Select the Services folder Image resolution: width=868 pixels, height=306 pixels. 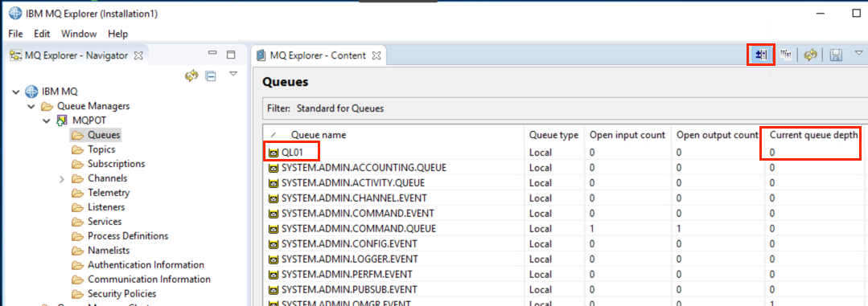tap(105, 222)
